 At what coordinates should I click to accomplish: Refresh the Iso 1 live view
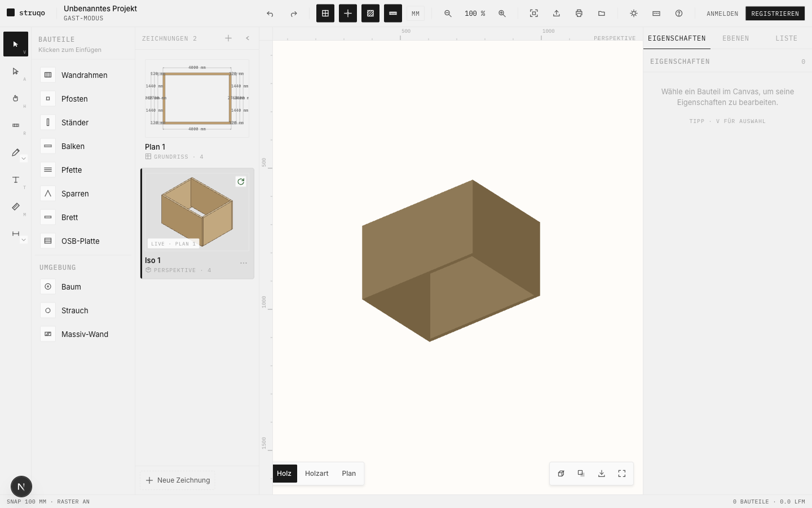pyautogui.click(x=241, y=182)
